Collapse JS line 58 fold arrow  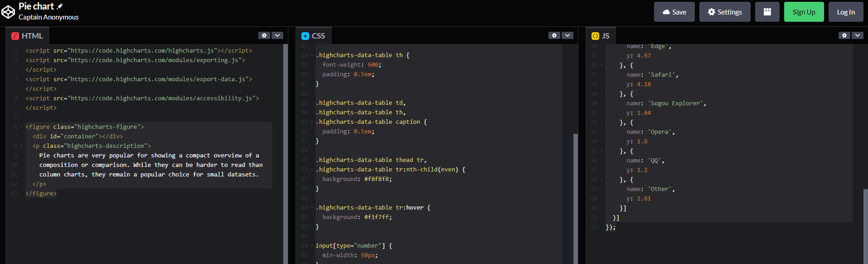pyautogui.click(x=602, y=180)
